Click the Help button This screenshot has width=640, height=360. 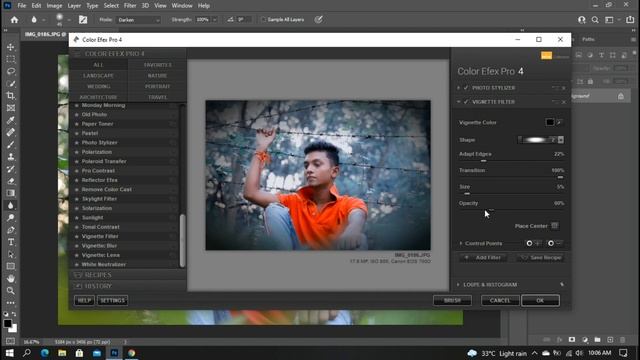(84, 300)
